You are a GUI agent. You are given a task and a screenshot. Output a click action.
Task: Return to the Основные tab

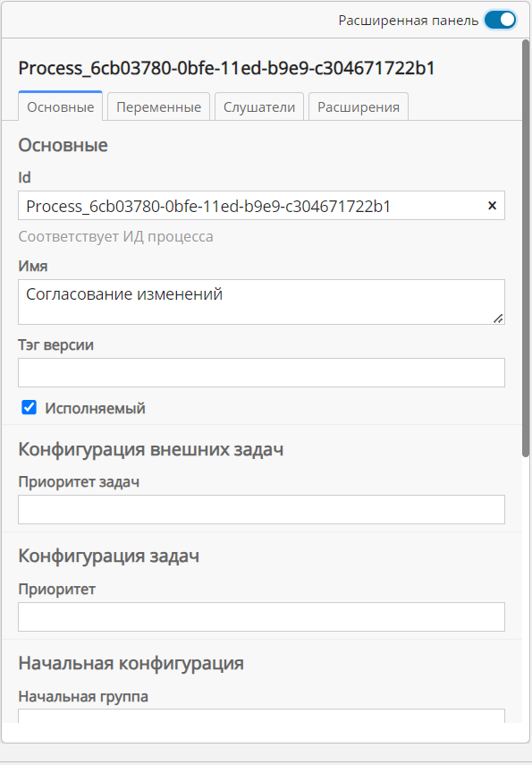tap(60, 106)
